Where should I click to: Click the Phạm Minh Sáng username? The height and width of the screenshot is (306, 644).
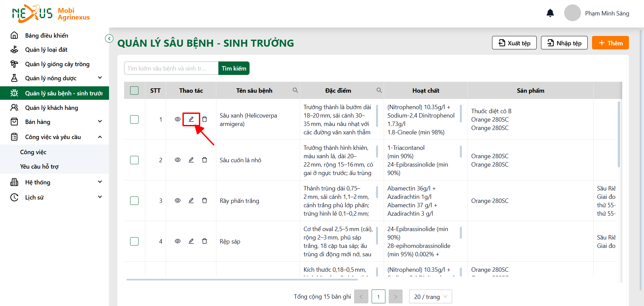point(607,13)
